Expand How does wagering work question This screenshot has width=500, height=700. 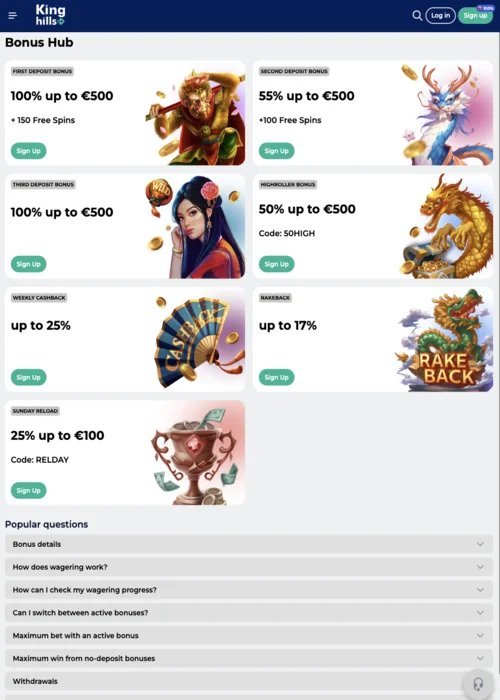[x=249, y=567]
